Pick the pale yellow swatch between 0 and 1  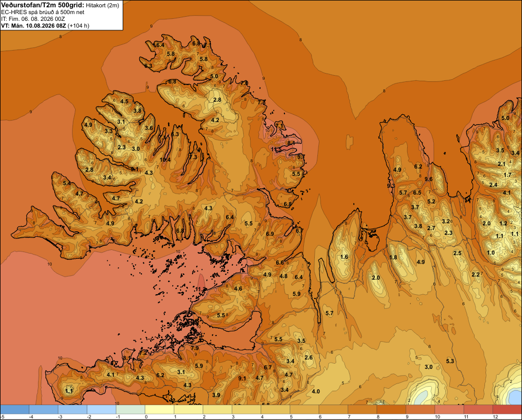[x=159, y=410]
